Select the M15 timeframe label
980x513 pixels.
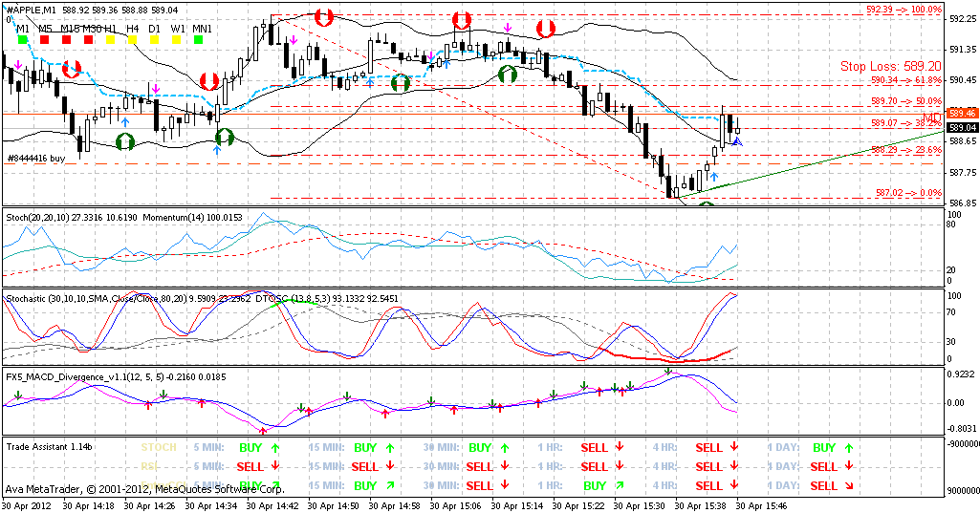tap(70, 29)
